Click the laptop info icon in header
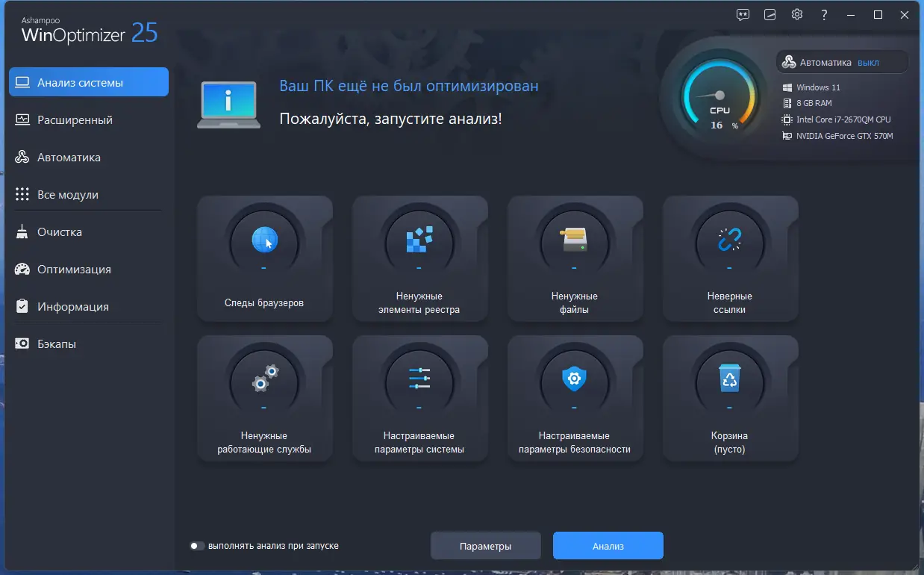Image resolution: width=924 pixels, height=575 pixels. pos(229,105)
